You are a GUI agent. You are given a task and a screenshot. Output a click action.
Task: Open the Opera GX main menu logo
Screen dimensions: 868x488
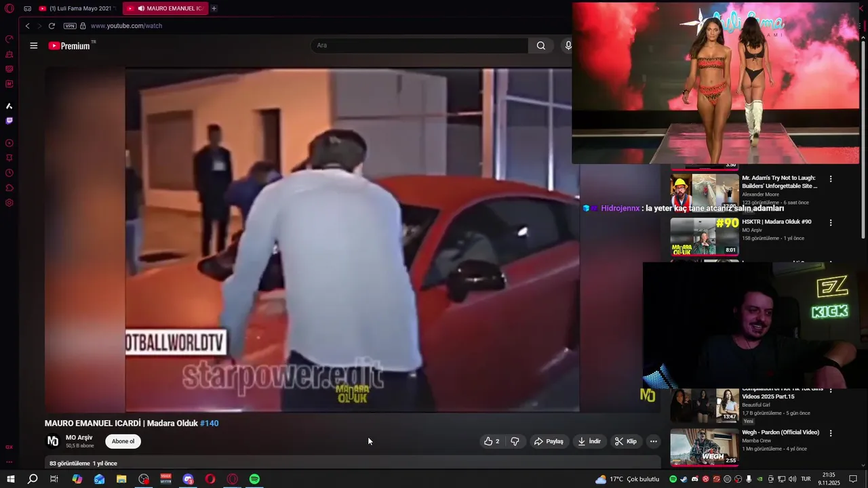click(9, 8)
